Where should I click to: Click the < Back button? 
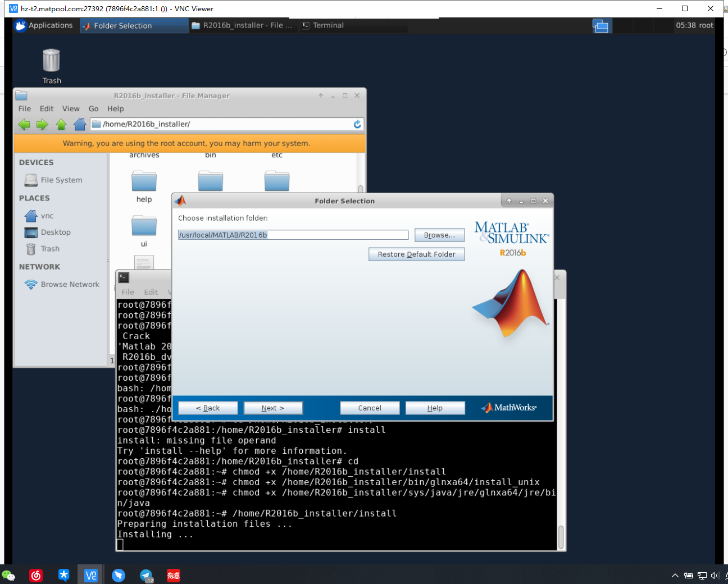point(208,408)
